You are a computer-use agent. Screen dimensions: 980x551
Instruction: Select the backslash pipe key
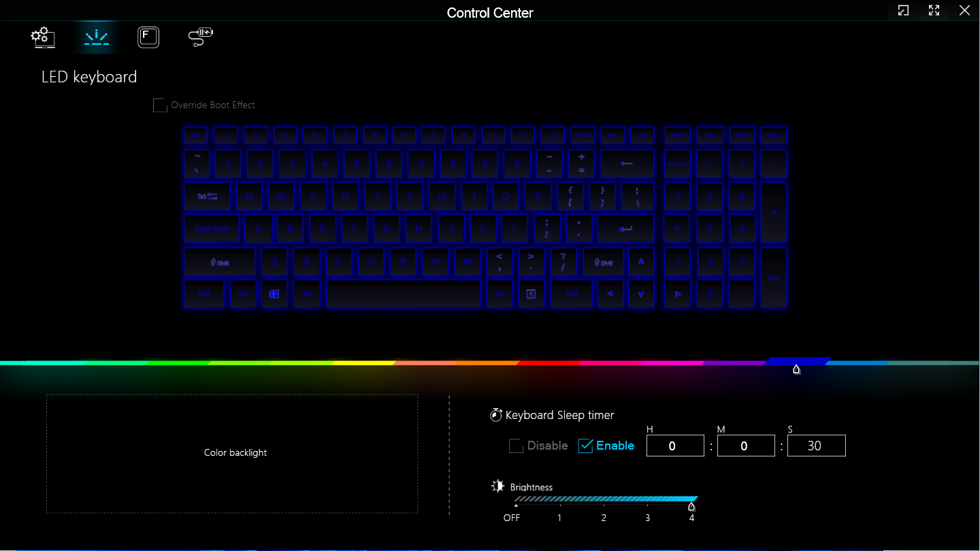click(x=638, y=196)
